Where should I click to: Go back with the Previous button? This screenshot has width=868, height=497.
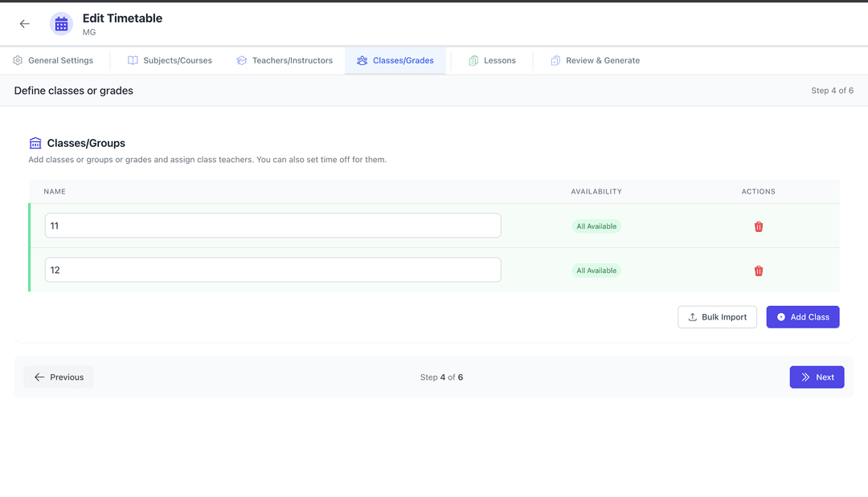point(58,377)
